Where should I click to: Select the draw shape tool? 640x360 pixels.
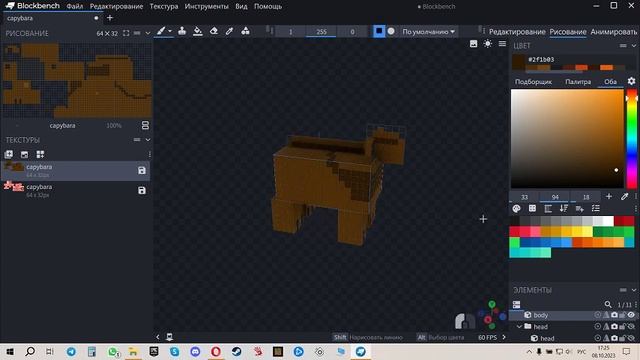tap(245, 31)
